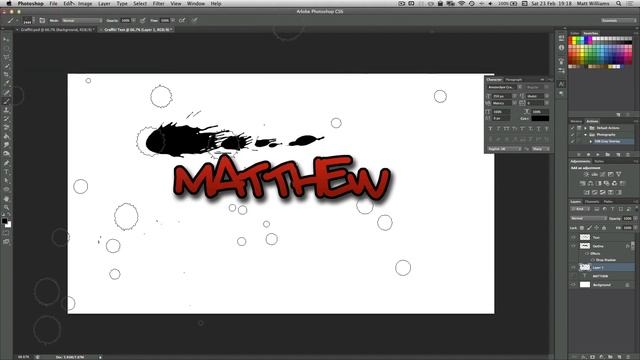Image resolution: width=640 pixels, height=360 pixels.
Task: Switch to the Styles tab
Action: click(x=599, y=162)
